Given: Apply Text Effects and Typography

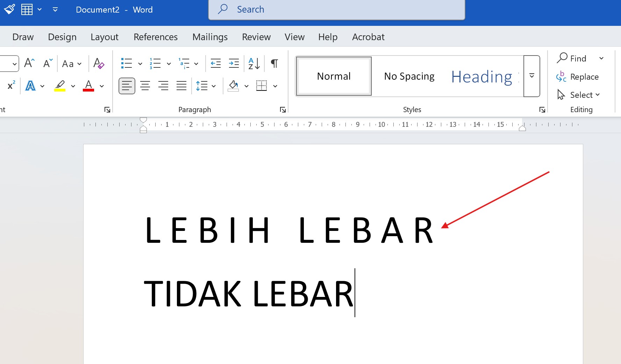Looking at the screenshot, I should [x=31, y=86].
